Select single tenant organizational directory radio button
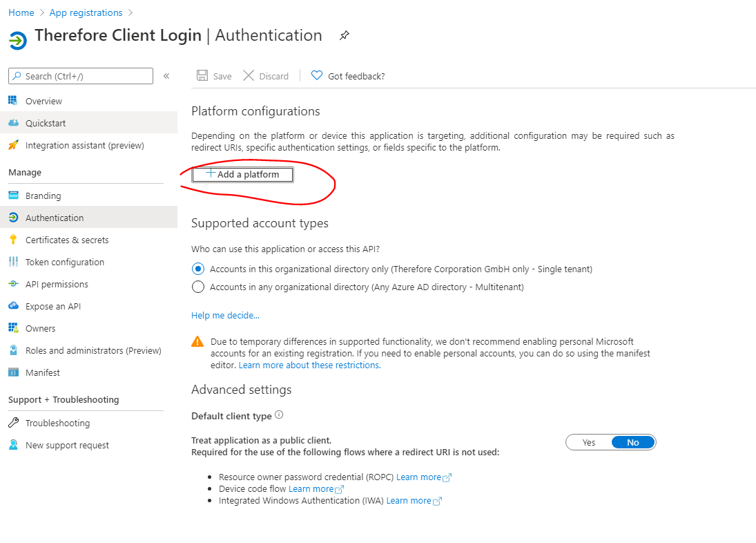 pos(197,269)
